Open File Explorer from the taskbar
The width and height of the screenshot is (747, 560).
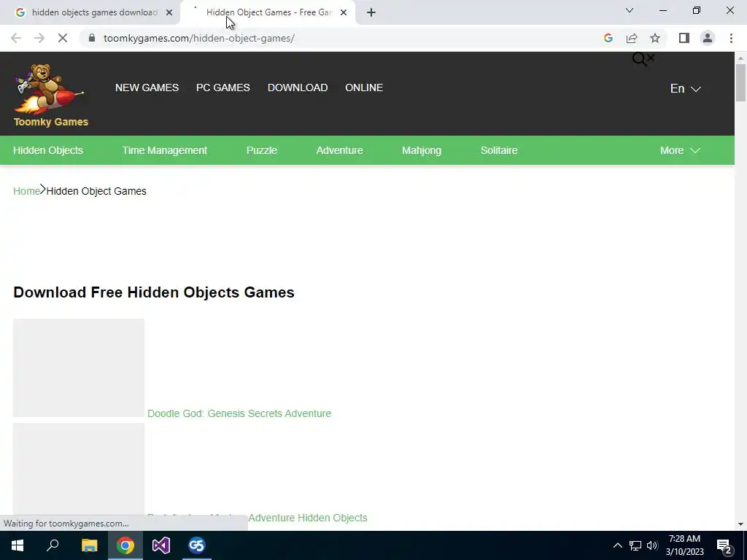click(89, 545)
